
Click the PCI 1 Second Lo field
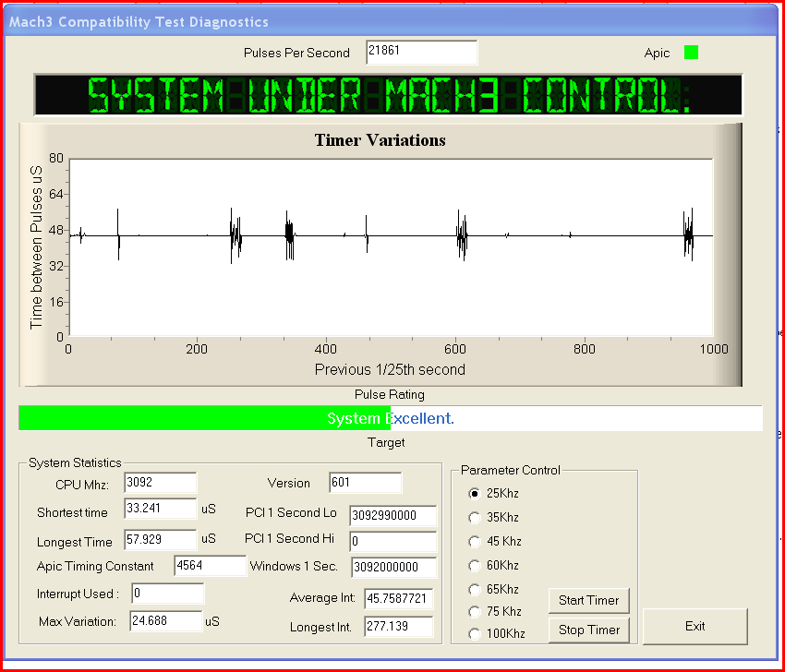click(x=393, y=516)
